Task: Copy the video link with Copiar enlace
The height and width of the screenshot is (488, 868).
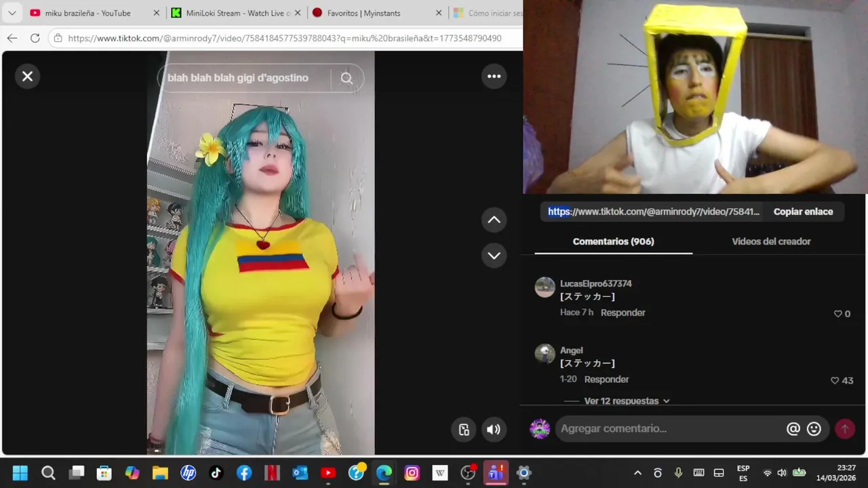Action: click(803, 211)
